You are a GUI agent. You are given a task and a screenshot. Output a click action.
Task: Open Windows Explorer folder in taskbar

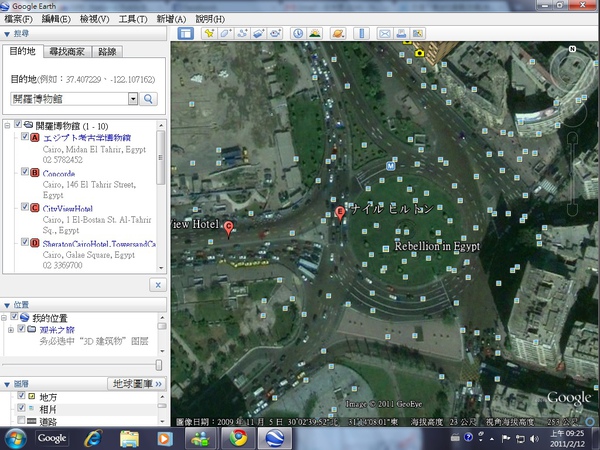130,438
